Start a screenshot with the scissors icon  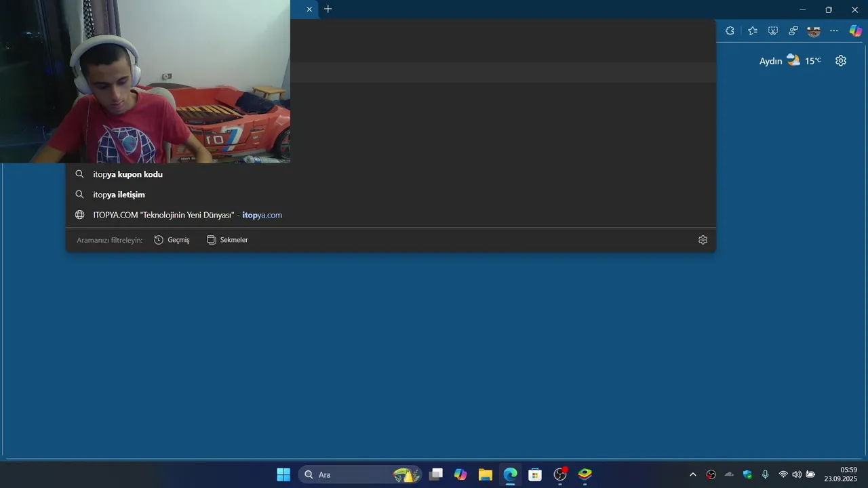pyautogui.click(x=772, y=30)
